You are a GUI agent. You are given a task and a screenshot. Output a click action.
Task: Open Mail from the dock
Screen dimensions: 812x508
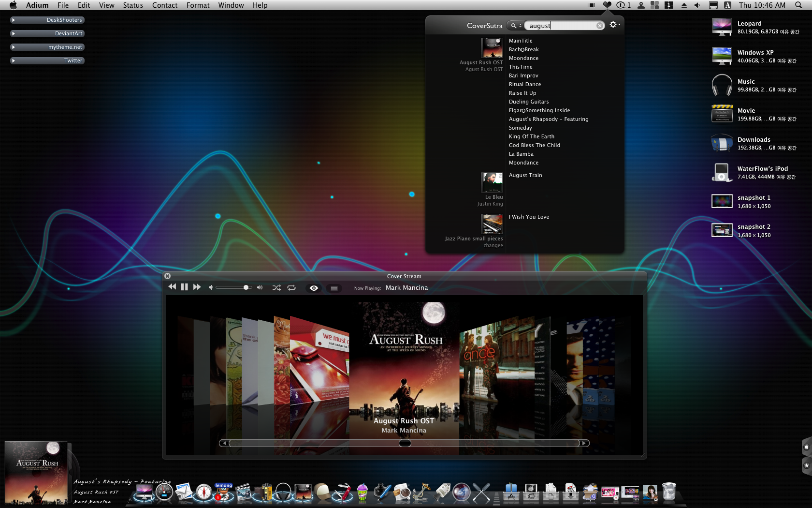point(184,492)
